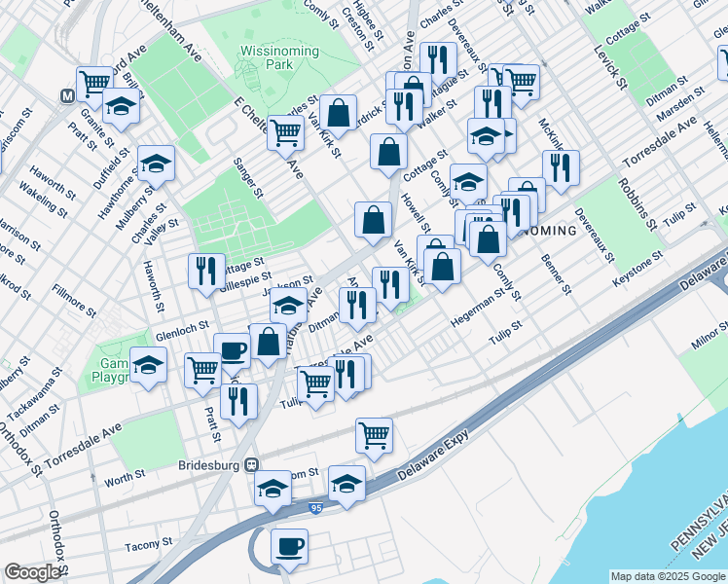Open the school marker near Hawthorne St
Image resolution: width=728 pixels, height=584 pixels.
tap(157, 164)
